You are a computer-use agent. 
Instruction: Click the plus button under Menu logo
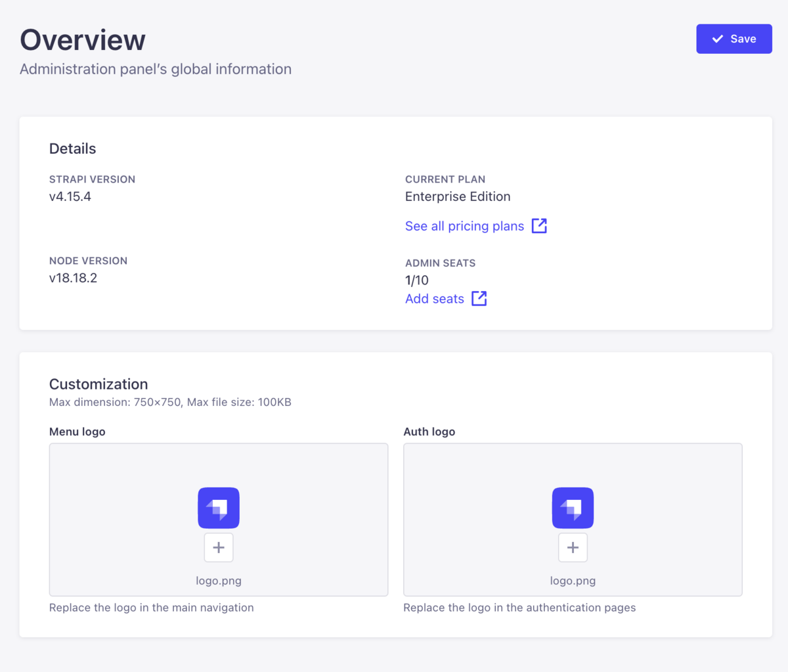tap(219, 547)
